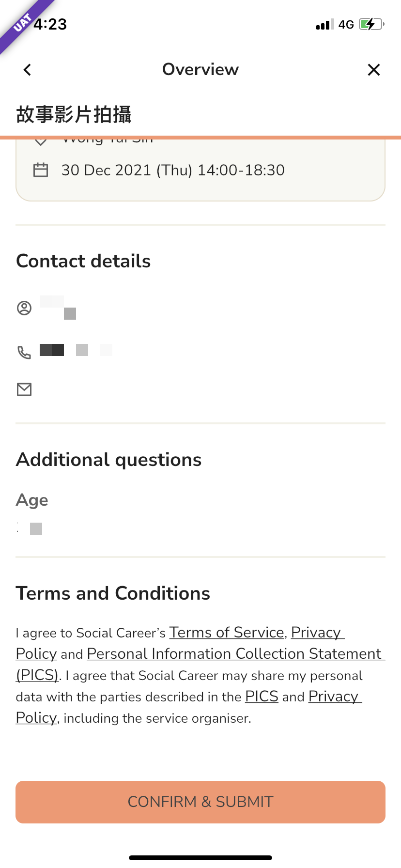Tap the 故事影片拍攝 title
Viewport: 401px width, 868px height.
(74, 114)
